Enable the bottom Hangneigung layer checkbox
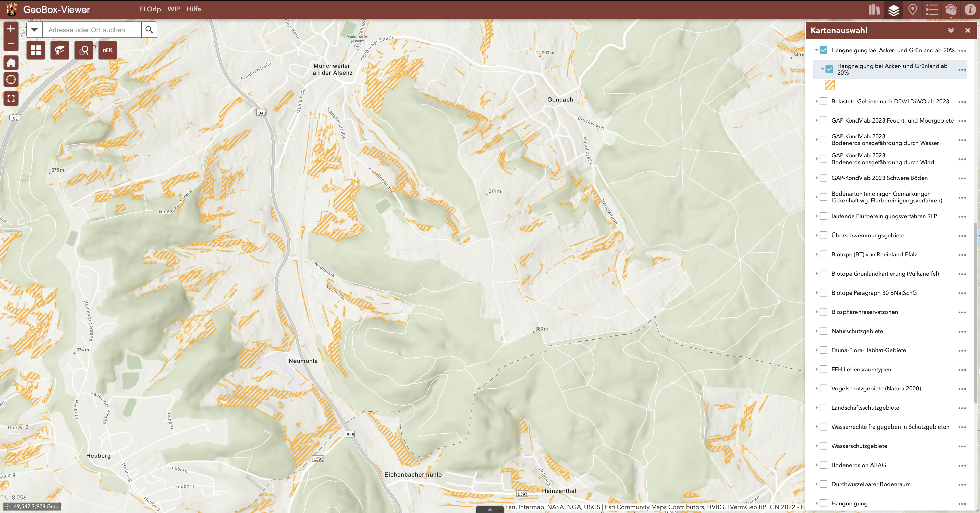 (823, 503)
